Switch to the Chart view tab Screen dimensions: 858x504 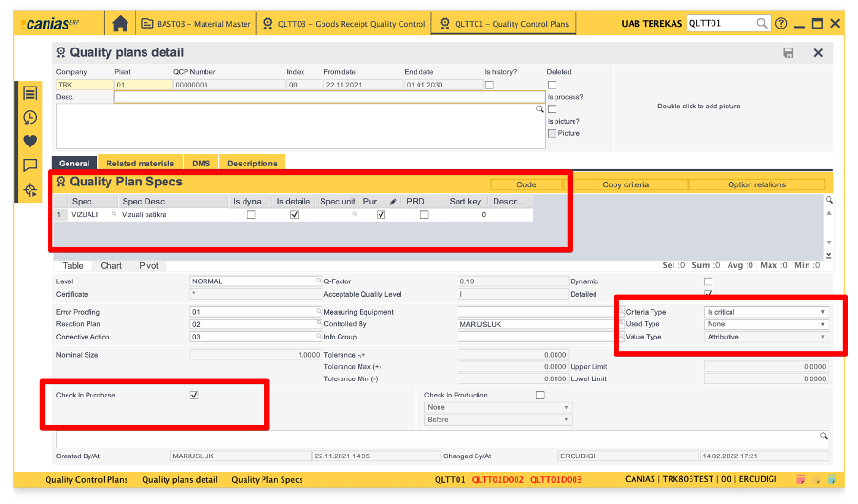pos(111,266)
